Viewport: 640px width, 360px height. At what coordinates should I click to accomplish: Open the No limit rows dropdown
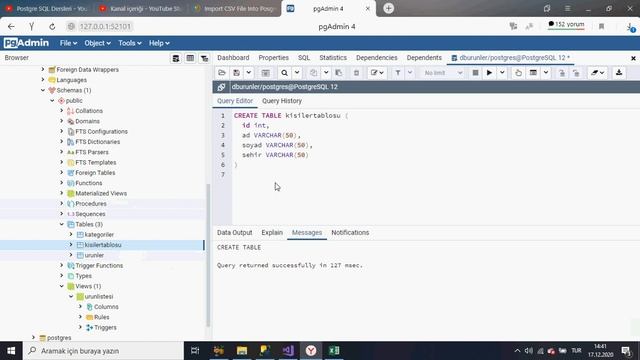click(443, 73)
